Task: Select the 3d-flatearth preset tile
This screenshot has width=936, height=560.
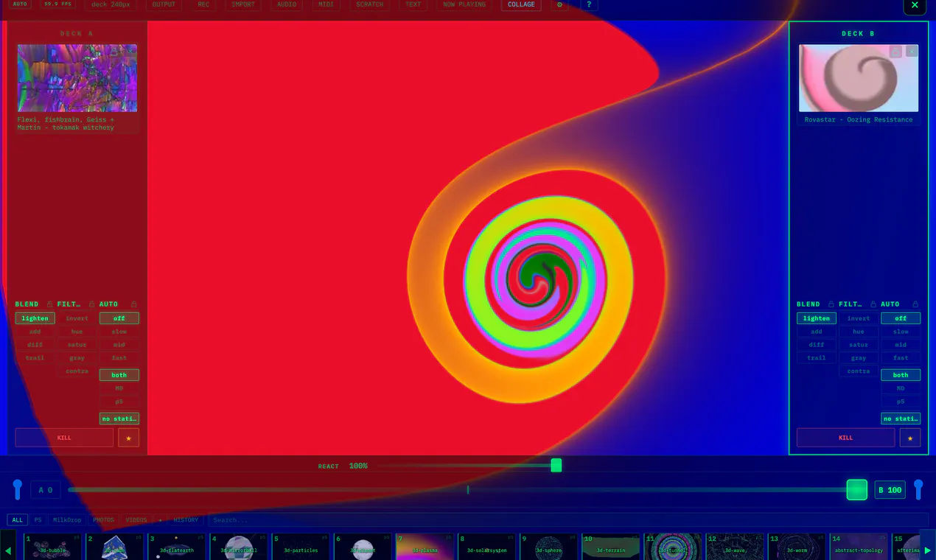Action: coord(176,547)
